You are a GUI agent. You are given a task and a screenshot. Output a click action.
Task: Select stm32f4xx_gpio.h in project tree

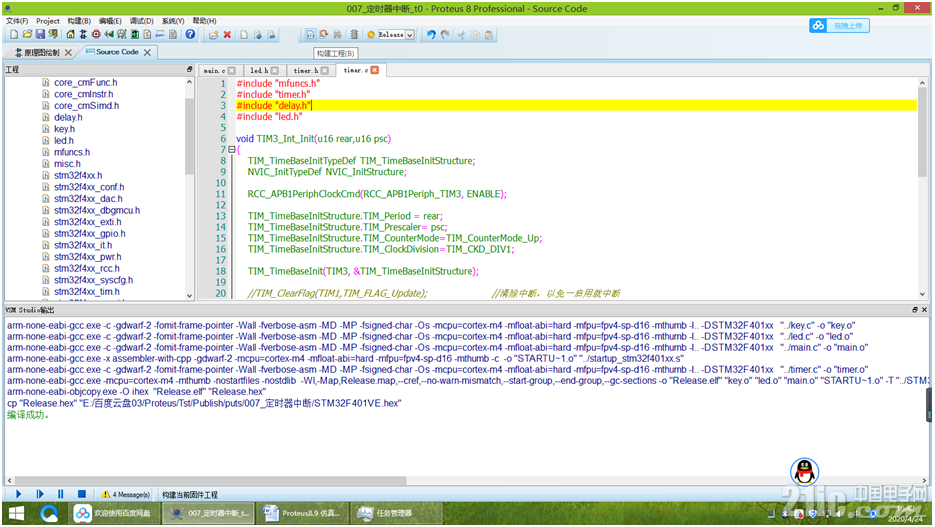(89, 234)
